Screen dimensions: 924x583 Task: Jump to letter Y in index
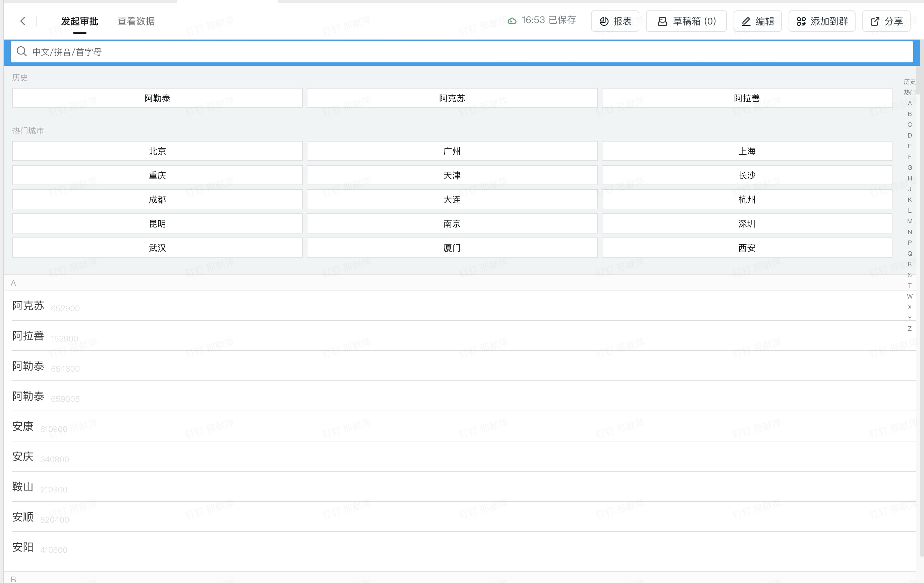point(910,318)
